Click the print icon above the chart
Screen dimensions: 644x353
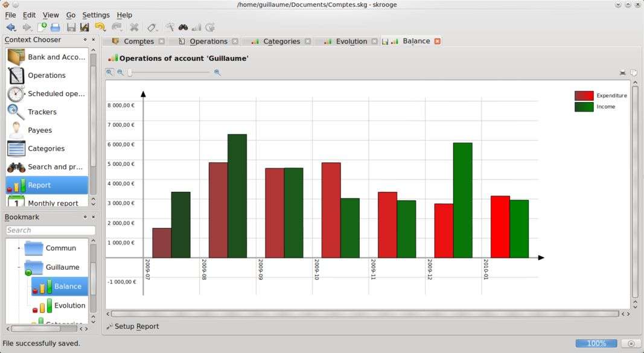[x=622, y=72]
